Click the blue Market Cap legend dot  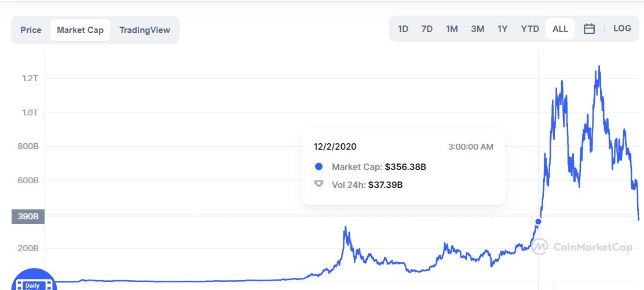(319, 167)
